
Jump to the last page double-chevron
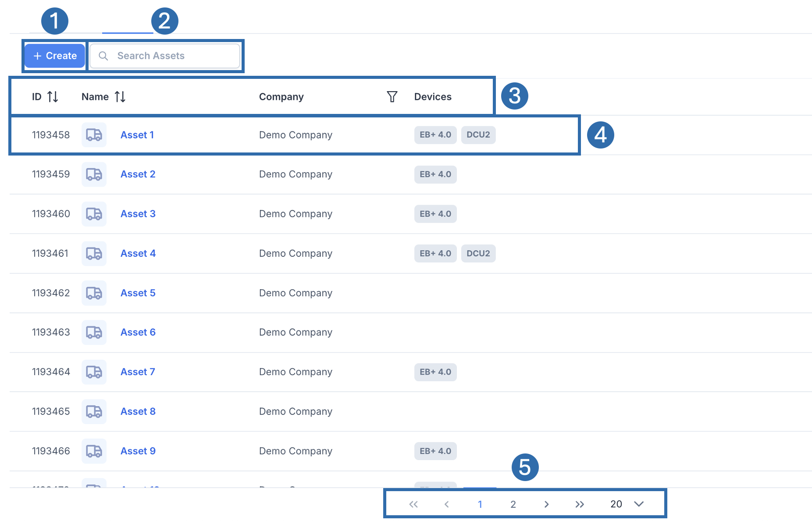click(x=579, y=504)
